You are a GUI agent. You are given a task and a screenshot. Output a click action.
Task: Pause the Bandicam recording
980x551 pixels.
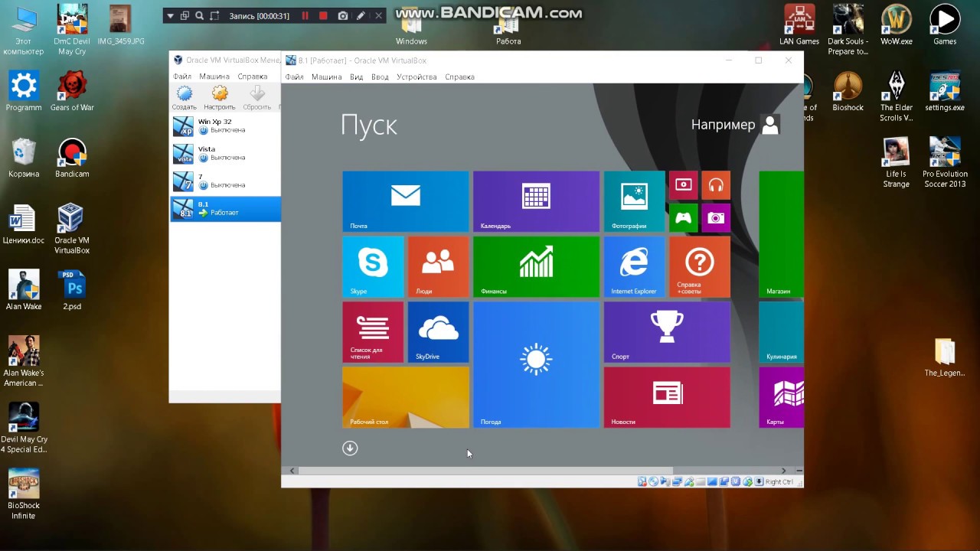(x=305, y=15)
